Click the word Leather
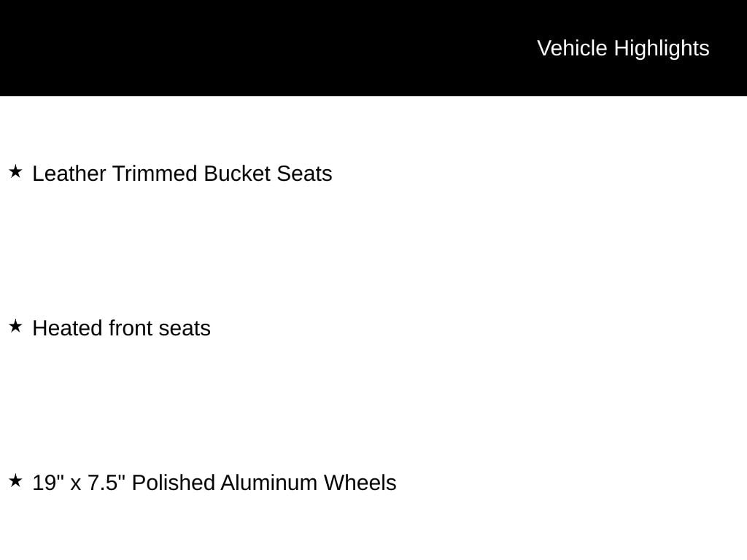The height and width of the screenshot is (560, 747). (69, 174)
